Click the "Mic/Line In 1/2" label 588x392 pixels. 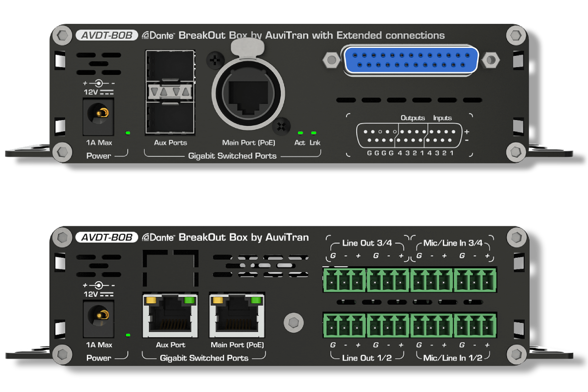pos(453,358)
